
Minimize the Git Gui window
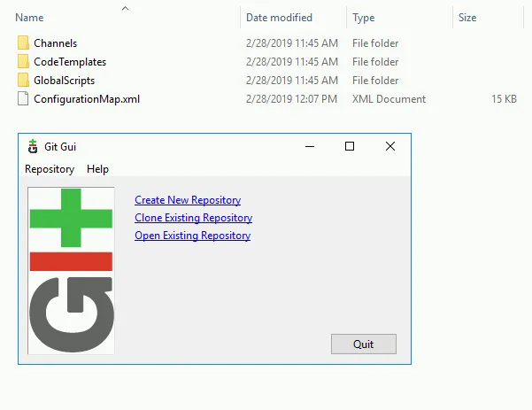click(310, 146)
